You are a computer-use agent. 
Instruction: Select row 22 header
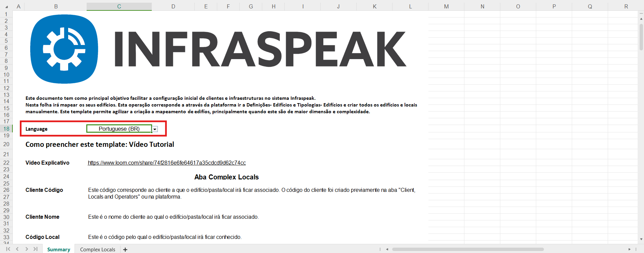(x=6, y=163)
